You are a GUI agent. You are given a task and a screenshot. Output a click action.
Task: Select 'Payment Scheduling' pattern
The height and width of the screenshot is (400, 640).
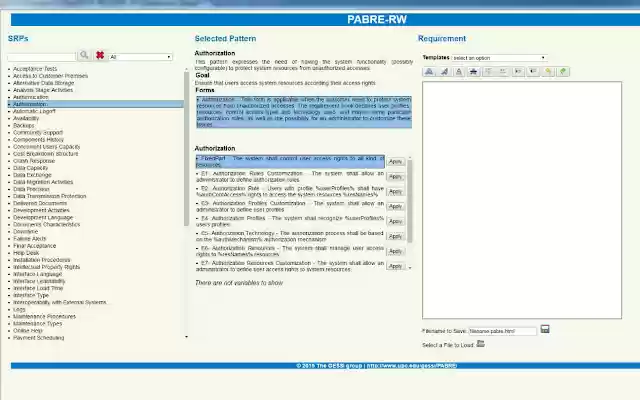pos(38,338)
